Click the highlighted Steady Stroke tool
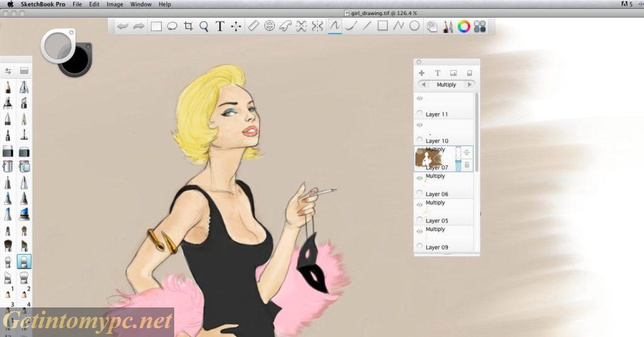This screenshot has height=337, width=644. [335, 26]
